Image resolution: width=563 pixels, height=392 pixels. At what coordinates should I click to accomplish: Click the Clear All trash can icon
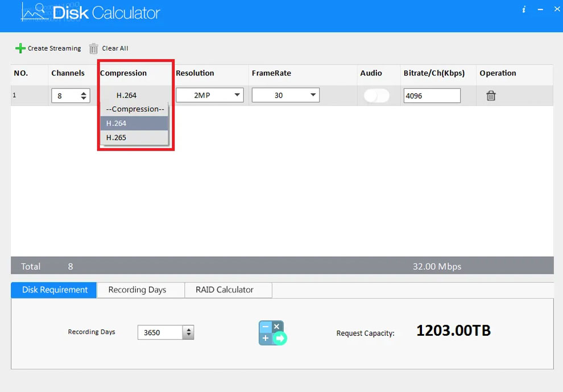click(x=93, y=48)
